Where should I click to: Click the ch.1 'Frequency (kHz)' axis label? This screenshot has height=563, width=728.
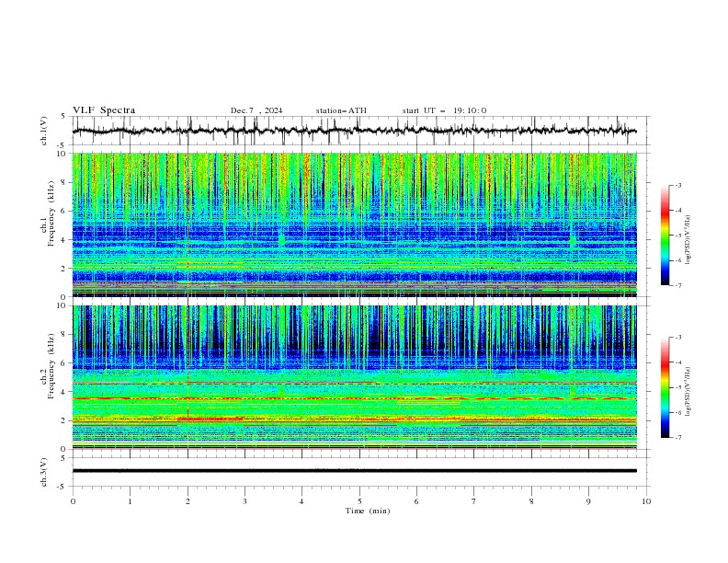51,214
